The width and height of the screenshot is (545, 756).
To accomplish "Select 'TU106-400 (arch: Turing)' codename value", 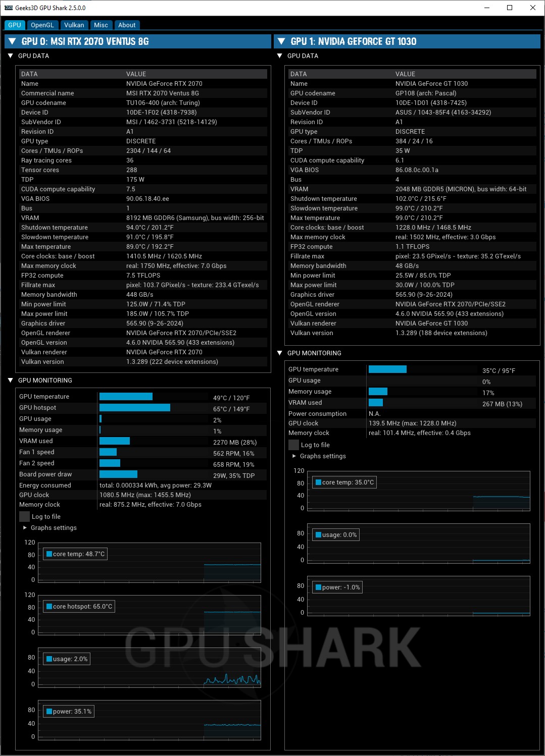I will [x=163, y=103].
